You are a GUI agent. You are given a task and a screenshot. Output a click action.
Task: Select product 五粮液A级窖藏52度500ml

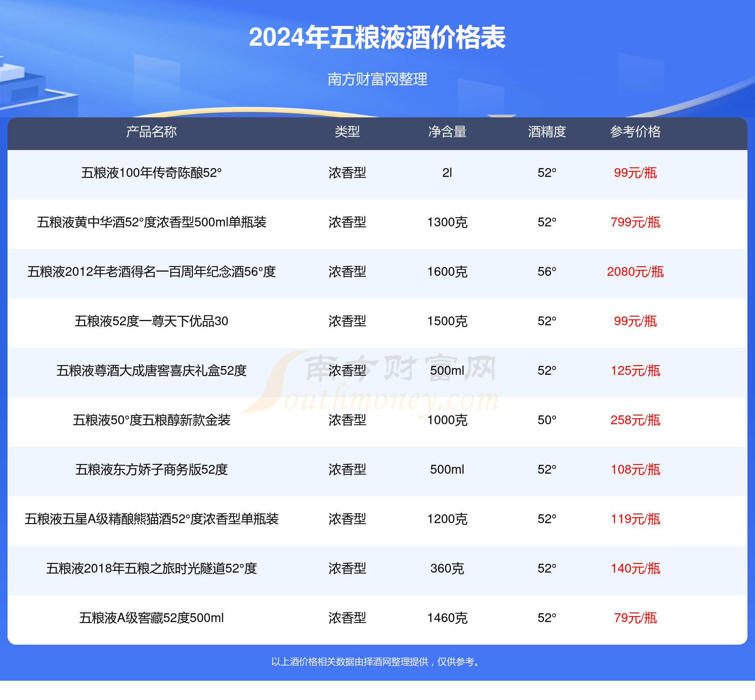[151, 618]
